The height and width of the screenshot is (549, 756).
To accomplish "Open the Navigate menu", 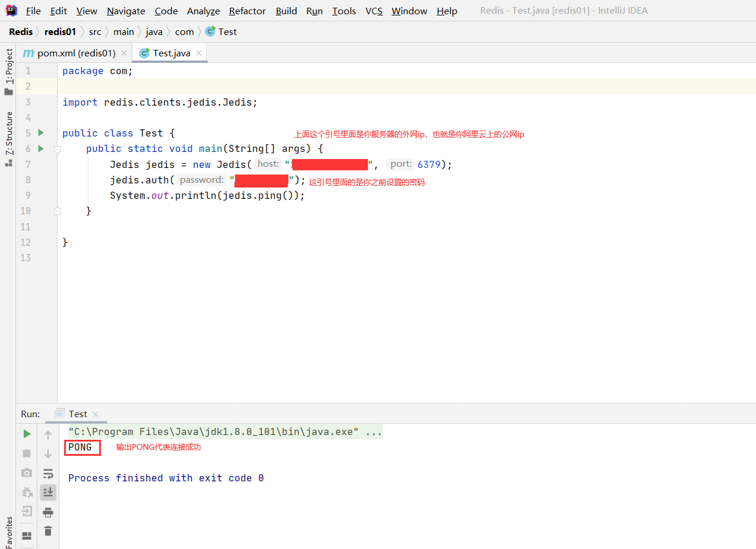I will 126,11.
